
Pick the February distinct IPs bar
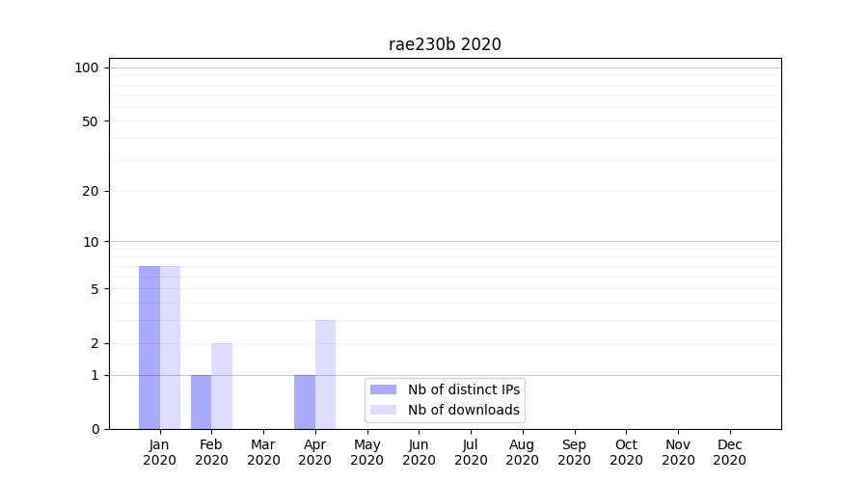click(201, 402)
